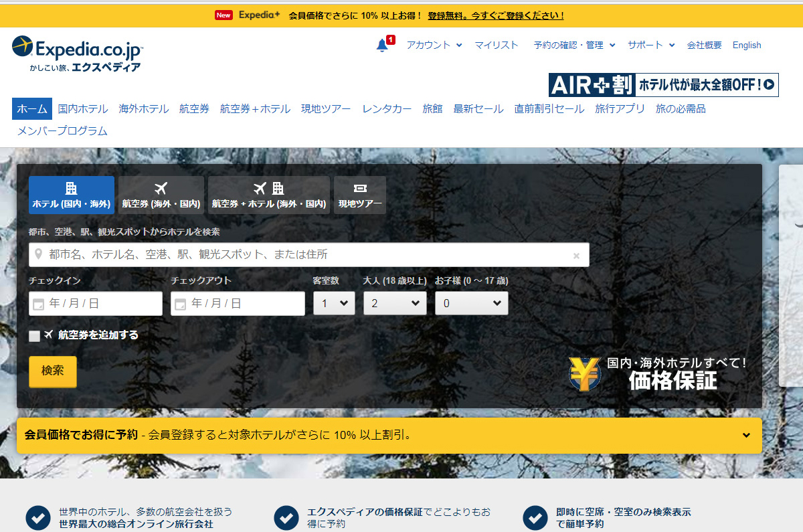The height and width of the screenshot is (532, 803).
Task: Switch the site language to English
Action: [747, 45]
